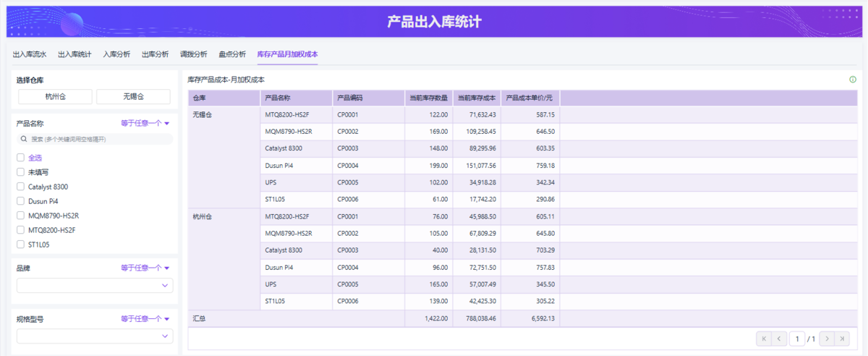
Task: Expand the 规格型号 specification dropdown
Action: pos(94,336)
